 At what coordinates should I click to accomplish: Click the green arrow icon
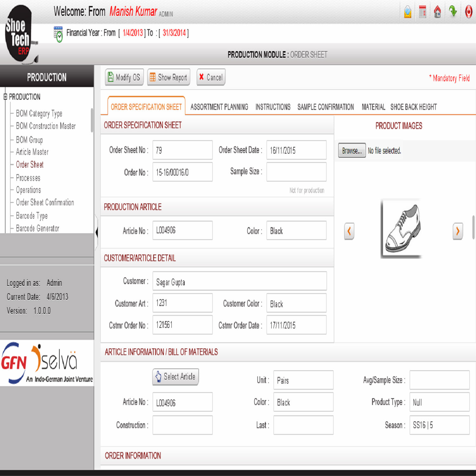(x=453, y=11)
